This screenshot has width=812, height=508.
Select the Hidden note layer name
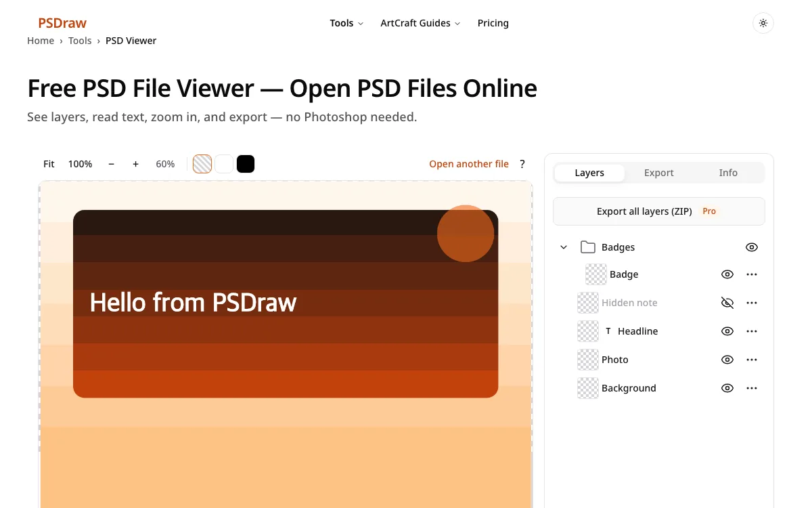pyautogui.click(x=629, y=303)
